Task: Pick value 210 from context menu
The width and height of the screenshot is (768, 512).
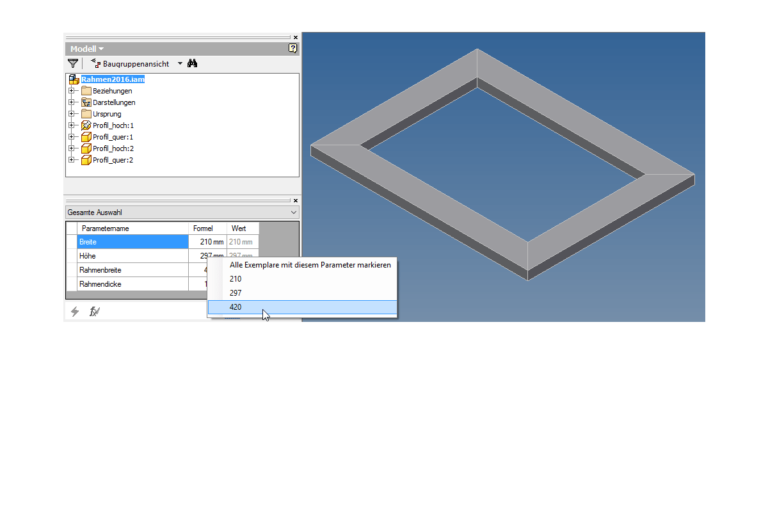Action: pyautogui.click(x=302, y=279)
